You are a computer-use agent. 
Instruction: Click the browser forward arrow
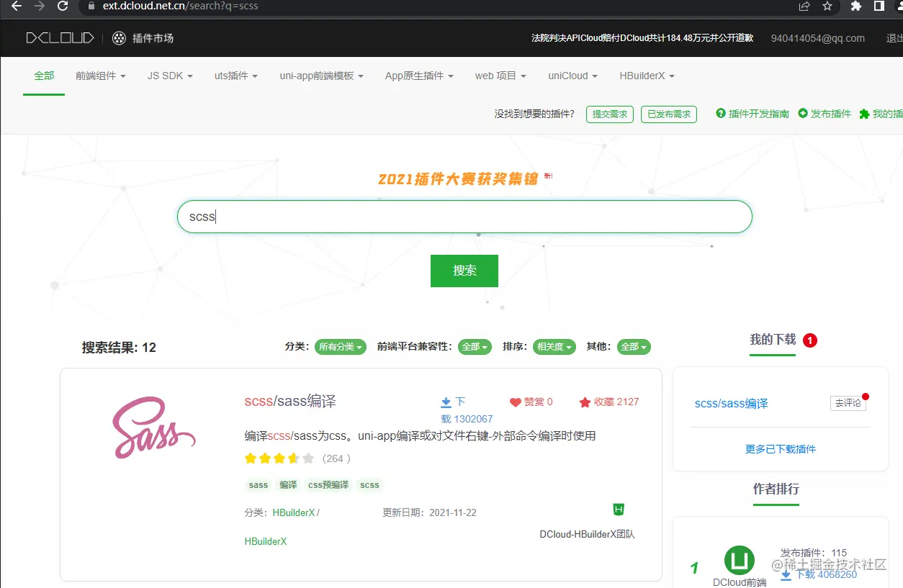tap(40, 6)
